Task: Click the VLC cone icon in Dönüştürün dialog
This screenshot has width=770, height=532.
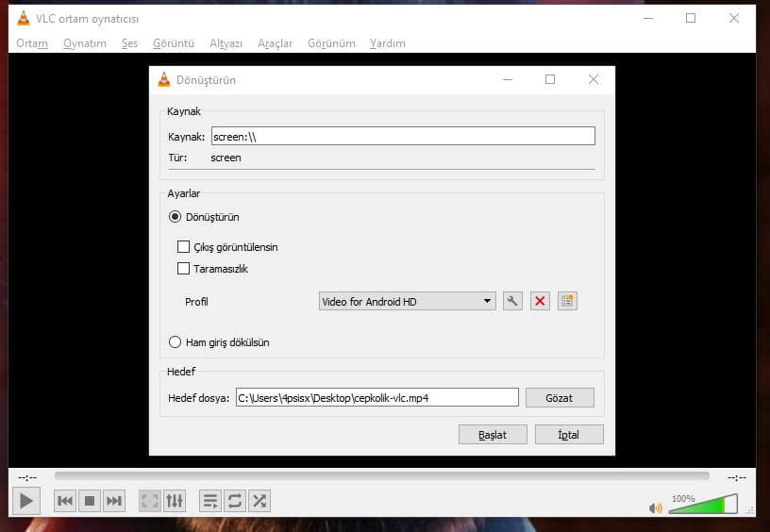Action: (164, 79)
